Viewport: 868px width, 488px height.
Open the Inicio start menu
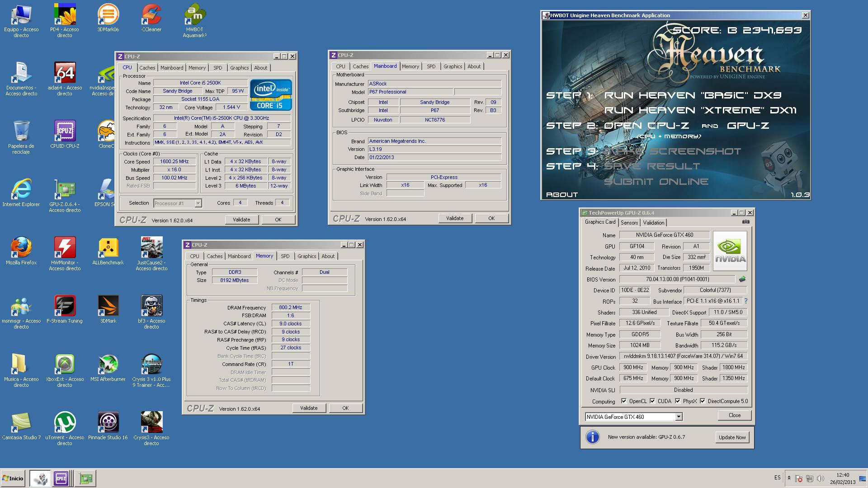pos(14,479)
